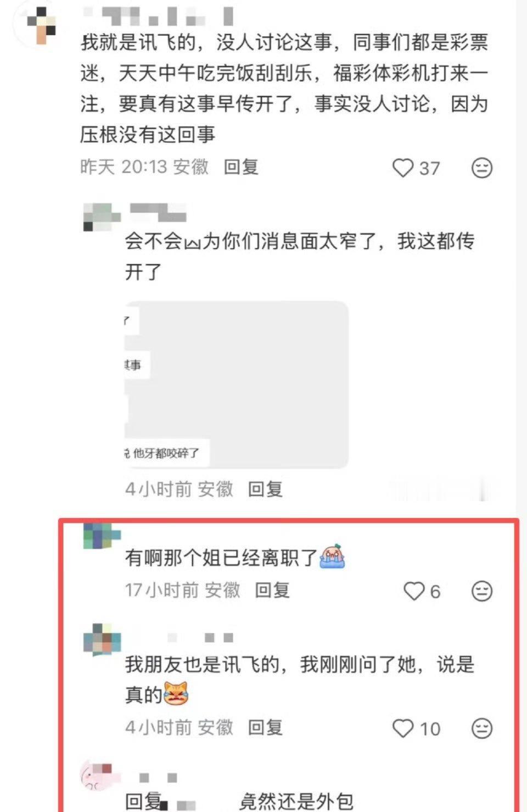Like the comment showing 10 likes
This screenshot has height=812, width=527.
point(402,728)
